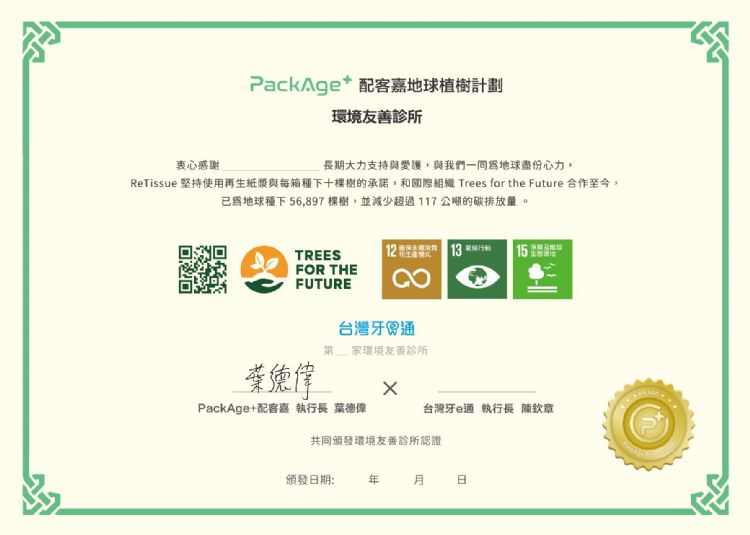Click the blank clinic number field after 第
This screenshot has width=750, height=535.
pyautogui.click(x=341, y=351)
